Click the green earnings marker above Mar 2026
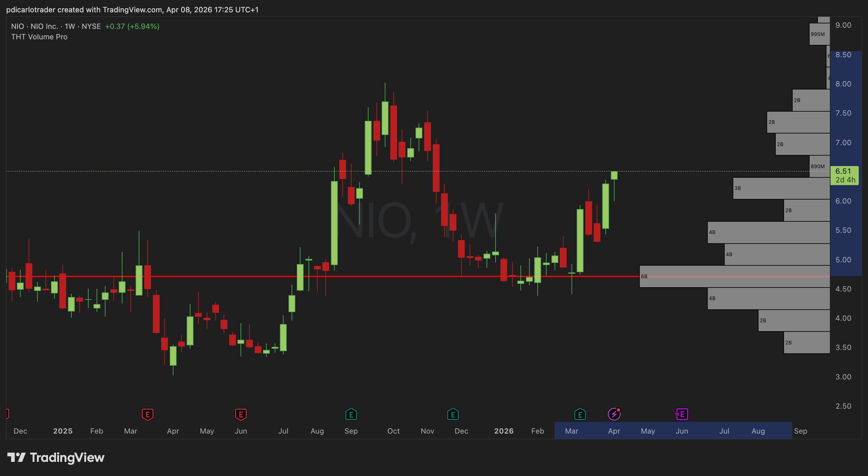 click(x=579, y=414)
